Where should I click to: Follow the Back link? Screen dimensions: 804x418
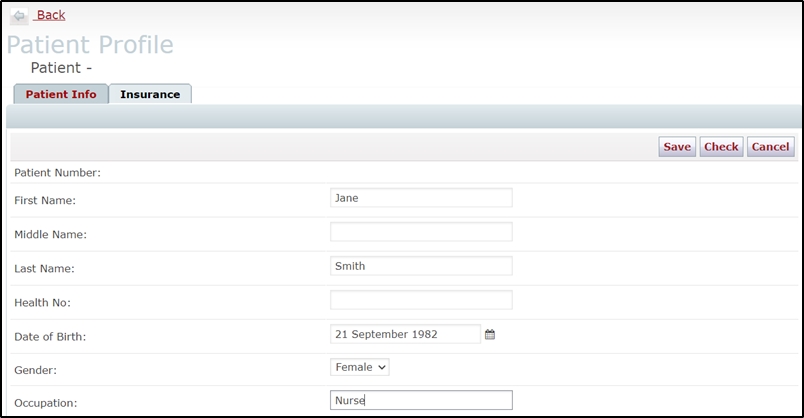[50, 15]
